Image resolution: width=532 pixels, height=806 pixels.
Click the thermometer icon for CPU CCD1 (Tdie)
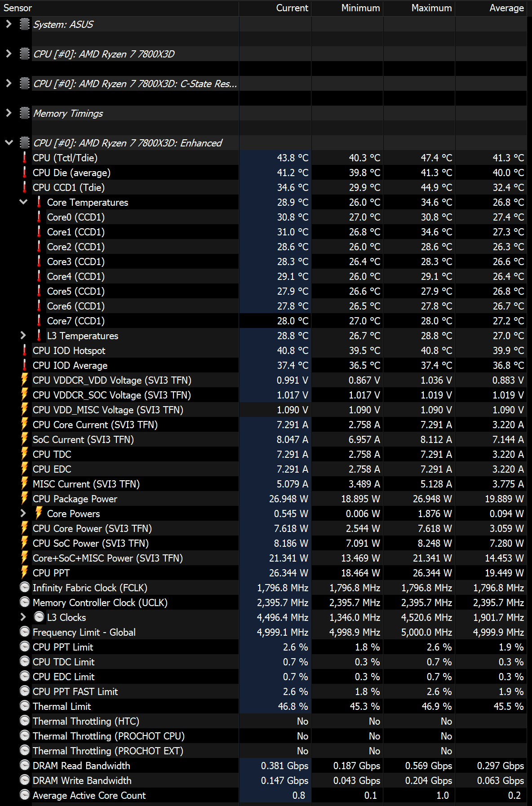(25, 187)
